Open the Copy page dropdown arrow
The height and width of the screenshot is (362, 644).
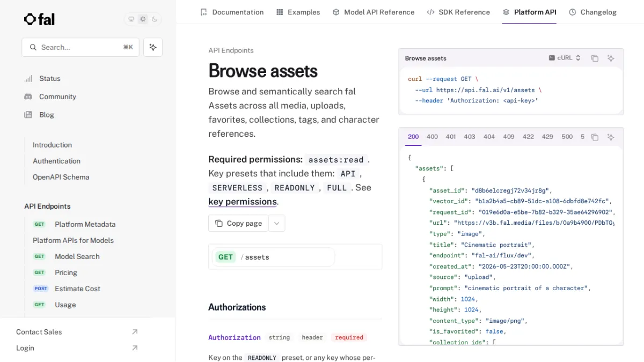click(x=276, y=223)
